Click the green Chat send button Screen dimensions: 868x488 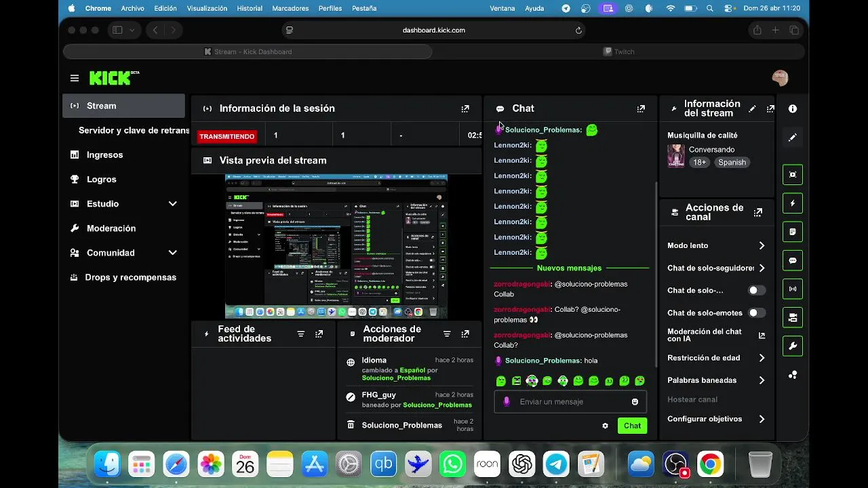point(632,426)
